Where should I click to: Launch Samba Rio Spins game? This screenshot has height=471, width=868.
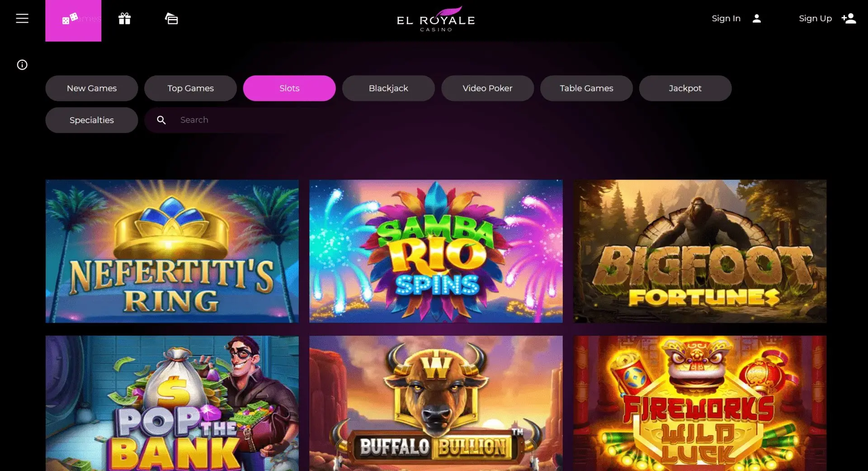pos(436,251)
